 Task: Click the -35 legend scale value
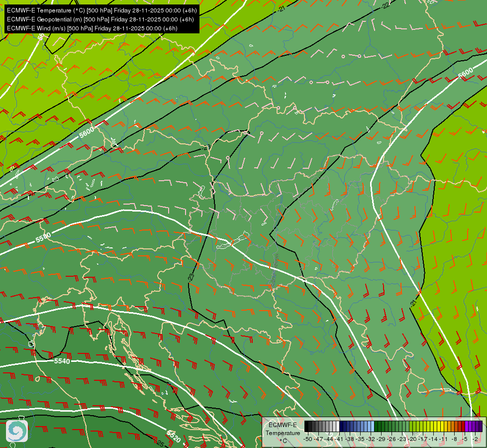coord(360,439)
